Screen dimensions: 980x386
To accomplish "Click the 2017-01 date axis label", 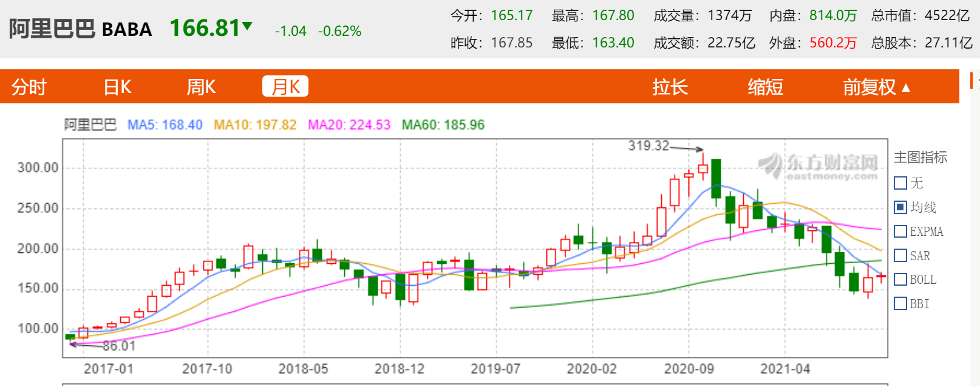I will coord(108,369).
